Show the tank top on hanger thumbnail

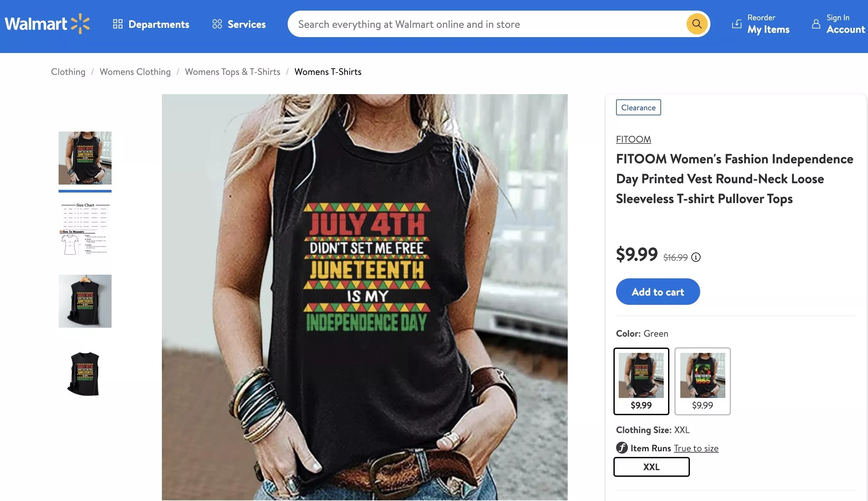[x=85, y=301]
